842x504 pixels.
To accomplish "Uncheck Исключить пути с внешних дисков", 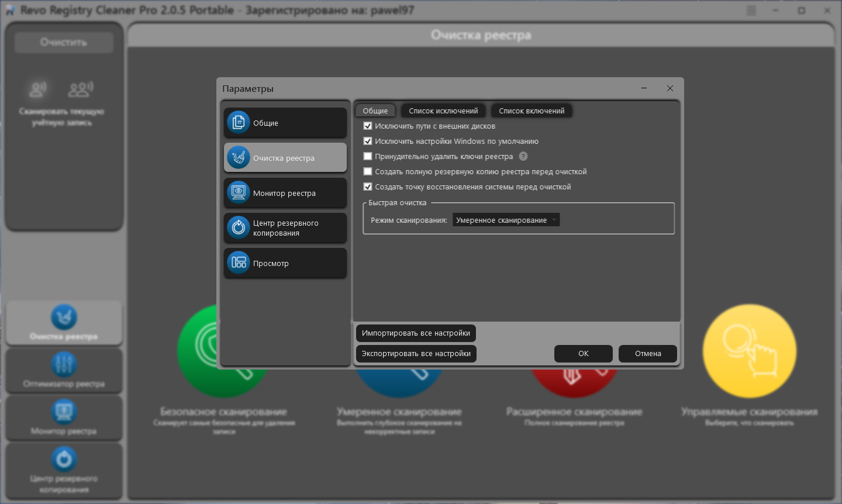I will pyautogui.click(x=368, y=126).
